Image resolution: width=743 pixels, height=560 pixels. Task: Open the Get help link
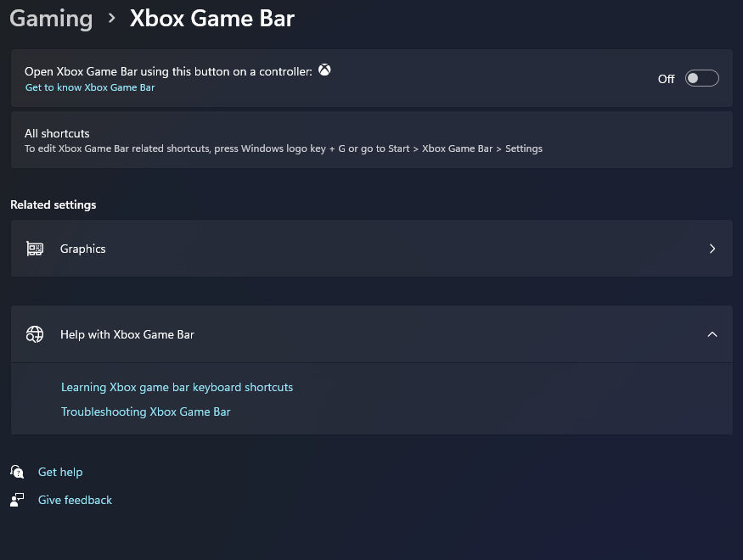coord(60,472)
